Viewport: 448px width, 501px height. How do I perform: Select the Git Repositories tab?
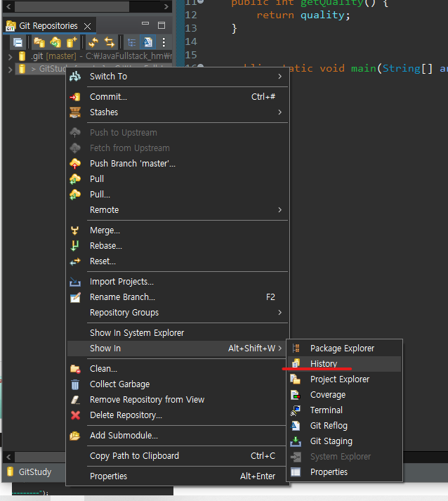[48, 26]
